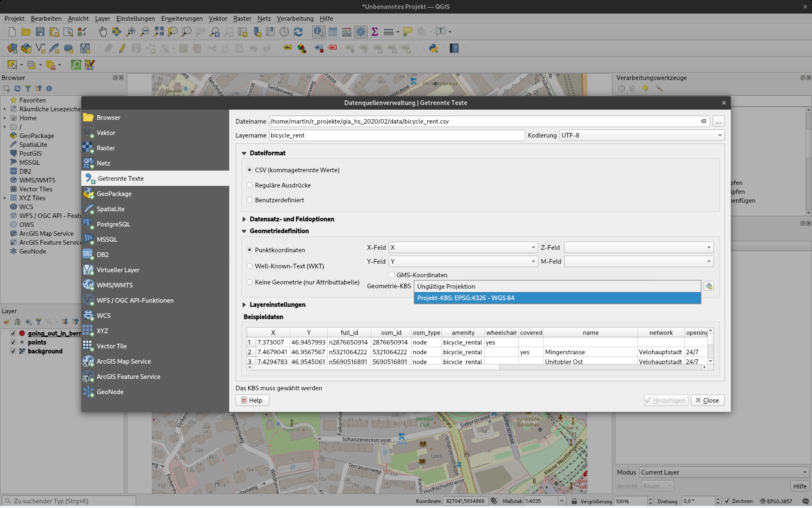
Task: Click the Save Project floppy icon
Action: [x=40, y=32]
